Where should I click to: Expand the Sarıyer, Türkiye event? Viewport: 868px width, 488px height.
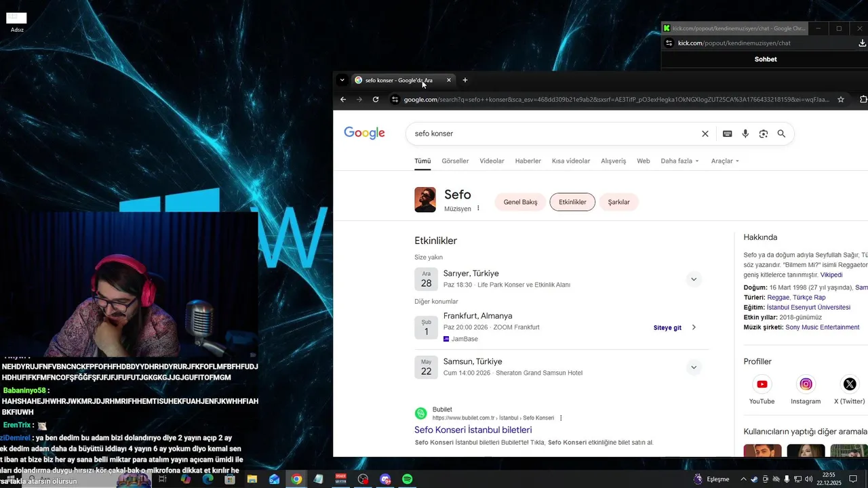coord(693,279)
